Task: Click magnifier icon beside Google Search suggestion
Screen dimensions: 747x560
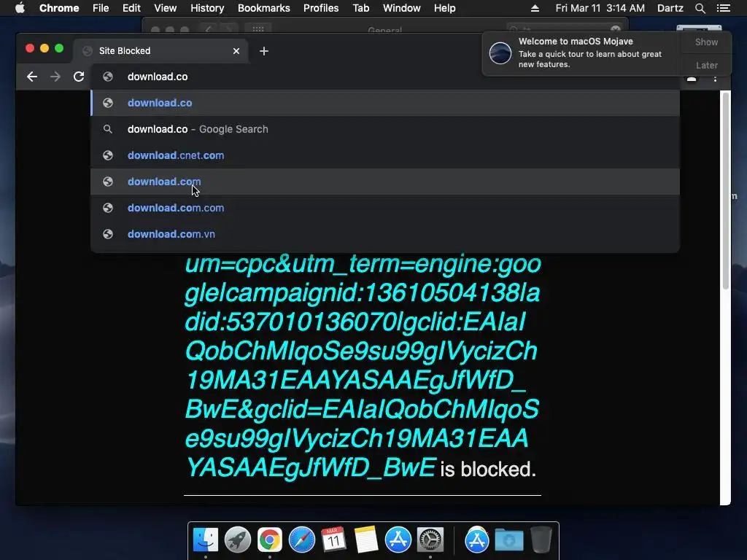Action: coord(108,129)
